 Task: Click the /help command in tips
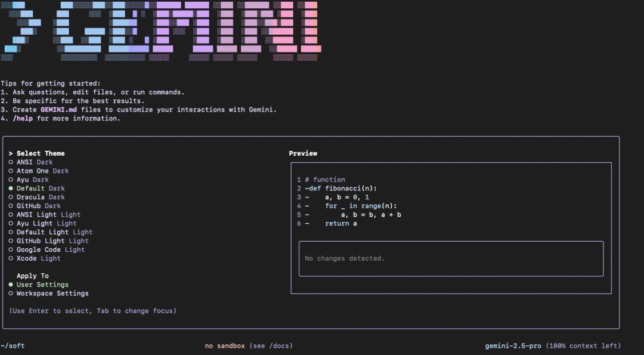pos(23,118)
